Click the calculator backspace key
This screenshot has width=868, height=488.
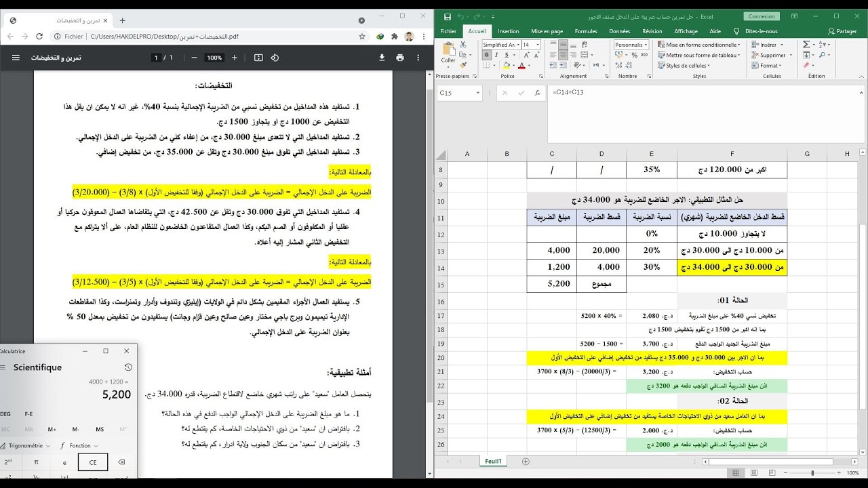click(x=121, y=462)
